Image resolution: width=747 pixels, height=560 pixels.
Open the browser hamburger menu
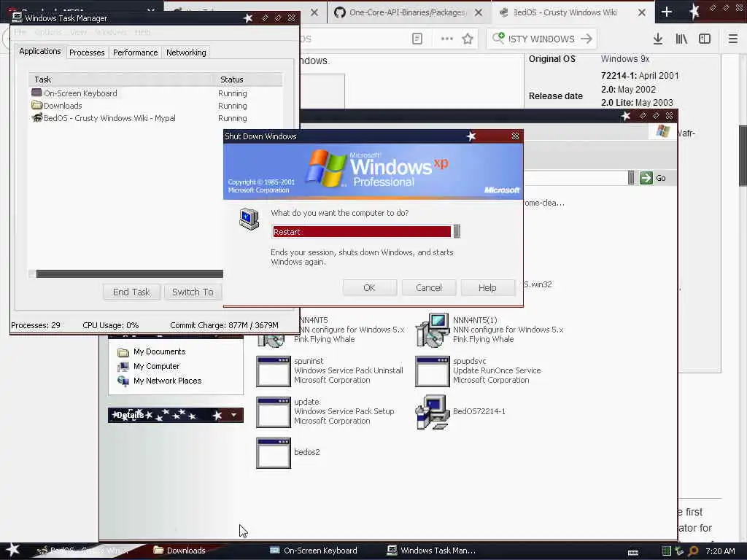733,39
